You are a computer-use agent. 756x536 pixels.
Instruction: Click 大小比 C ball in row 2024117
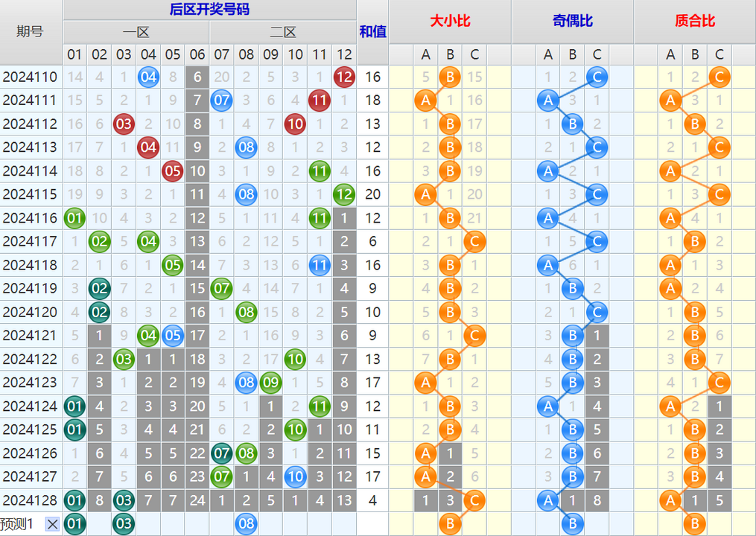coord(474,241)
